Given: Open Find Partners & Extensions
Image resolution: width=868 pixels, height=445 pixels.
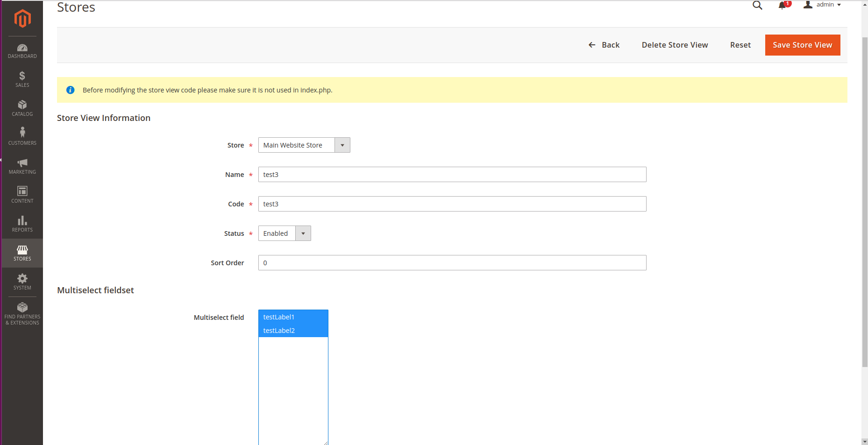Looking at the screenshot, I should click(x=22, y=314).
